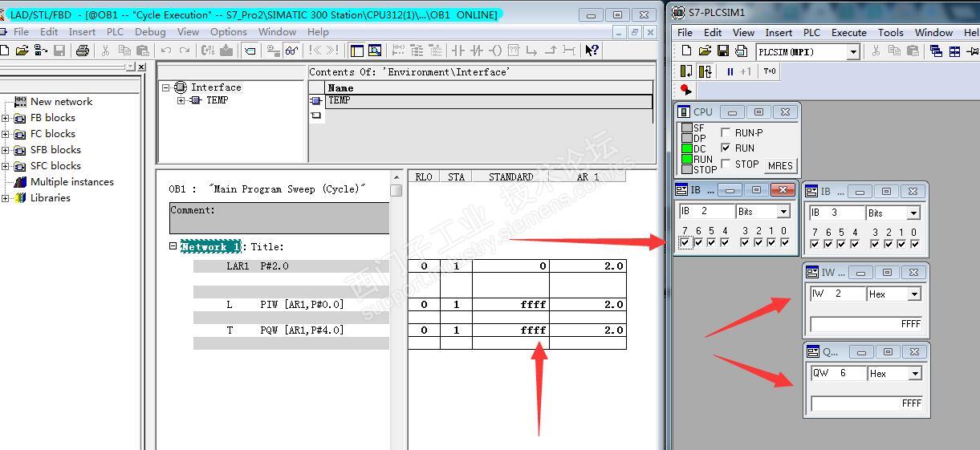Toggle bit 4 checkbox of IB 2
Screen dimensions: 980x450
[x=725, y=243]
